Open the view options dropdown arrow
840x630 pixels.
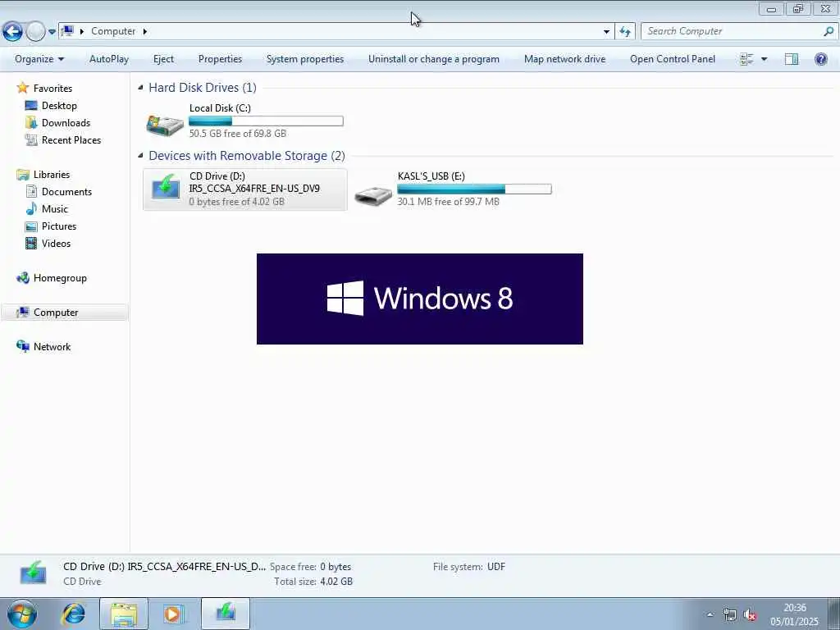pyautogui.click(x=764, y=59)
